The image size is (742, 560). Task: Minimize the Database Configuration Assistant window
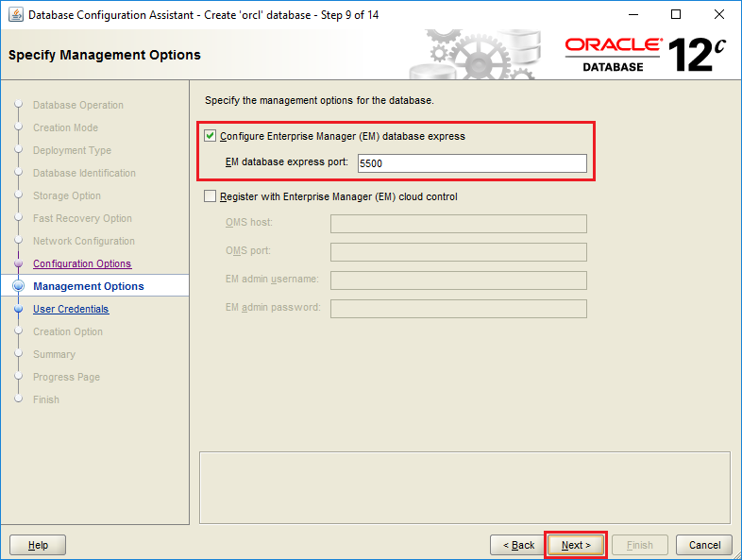tap(633, 15)
